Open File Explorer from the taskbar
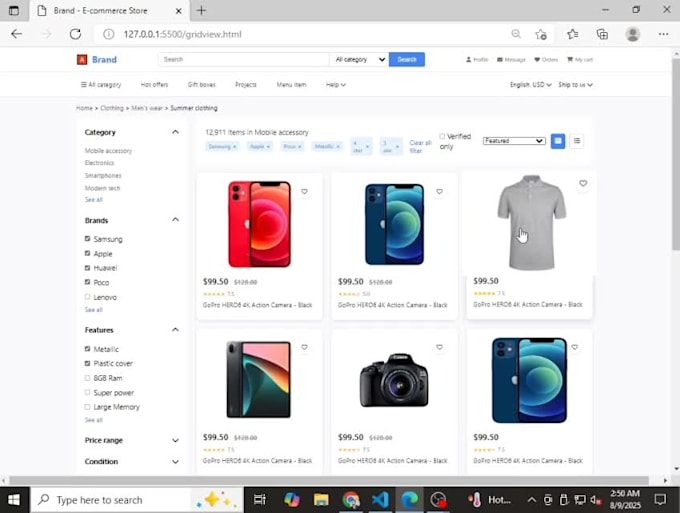 tap(321, 500)
